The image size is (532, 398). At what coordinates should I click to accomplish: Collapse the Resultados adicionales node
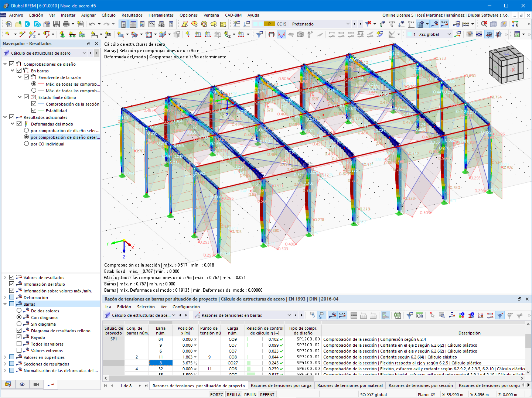(5, 117)
